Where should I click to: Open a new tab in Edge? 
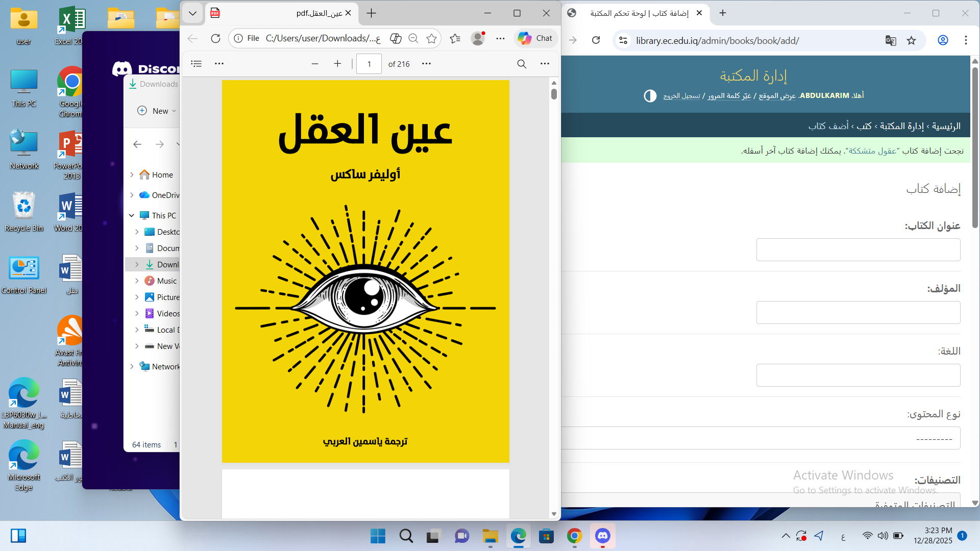[x=372, y=13]
